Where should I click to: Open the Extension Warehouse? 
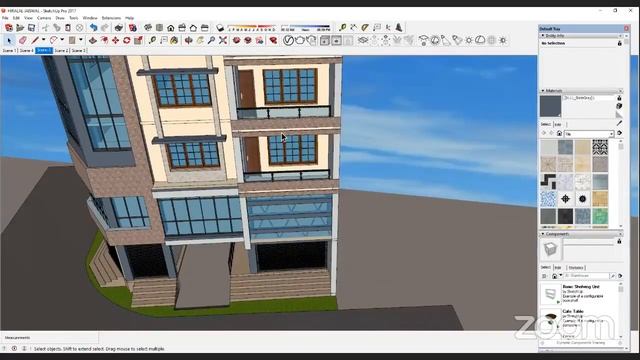pos(273,40)
